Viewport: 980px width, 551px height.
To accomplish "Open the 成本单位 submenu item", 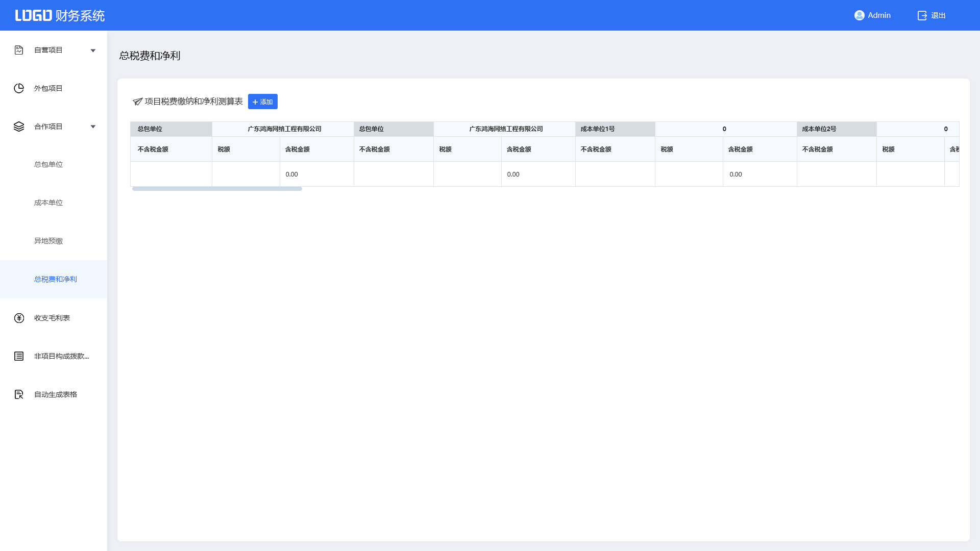I will pyautogui.click(x=48, y=203).
